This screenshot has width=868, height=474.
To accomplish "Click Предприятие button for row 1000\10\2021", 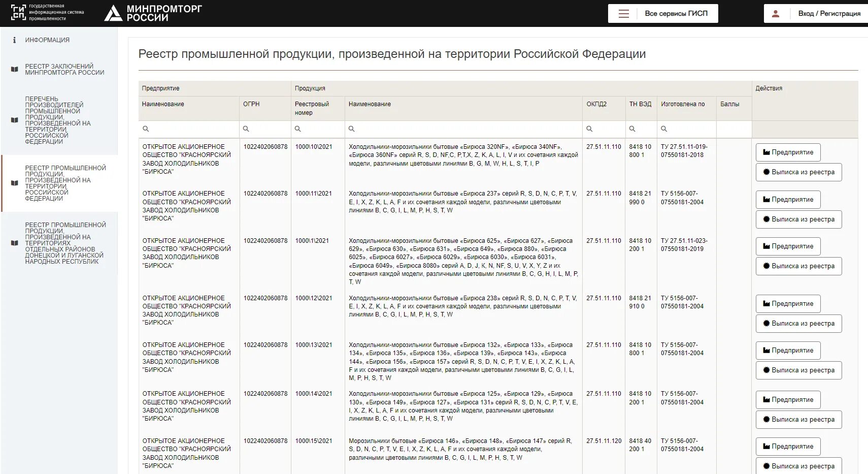I will [x=788, y=152].
